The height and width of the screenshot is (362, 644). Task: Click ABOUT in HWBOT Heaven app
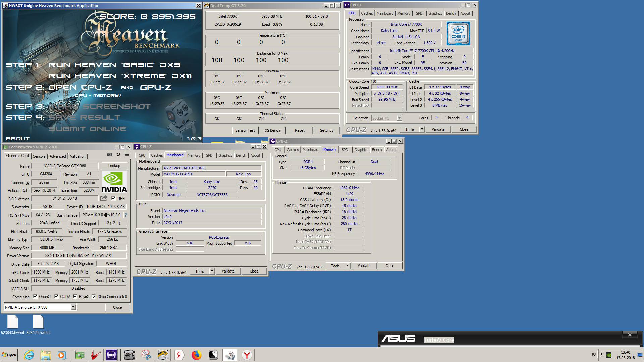tap(17, 138)
